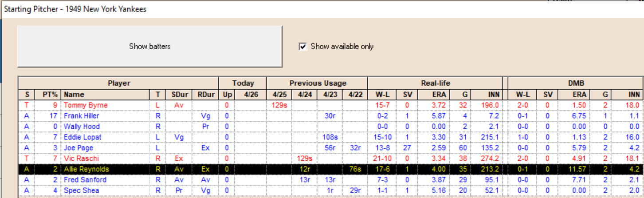
Task: Click Tommy Byrne's 129s usage on 4/25
Action: click(279, 105)
